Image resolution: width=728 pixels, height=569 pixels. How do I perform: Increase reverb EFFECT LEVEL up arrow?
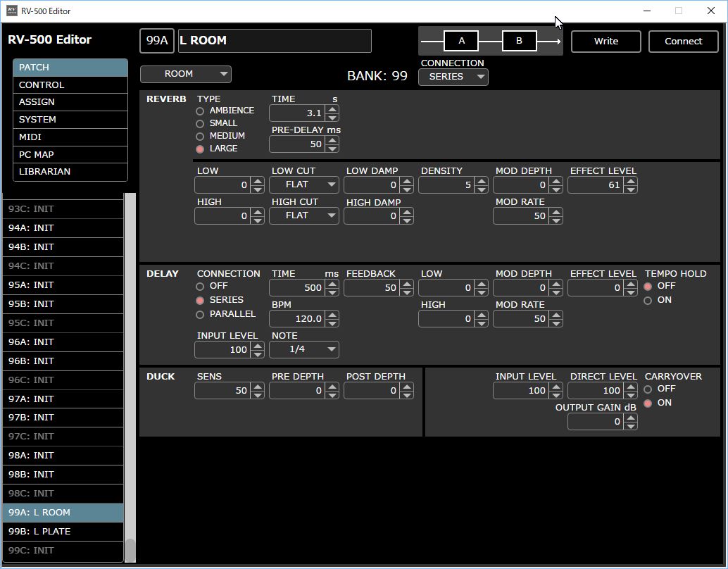click(x=631, y=182)
